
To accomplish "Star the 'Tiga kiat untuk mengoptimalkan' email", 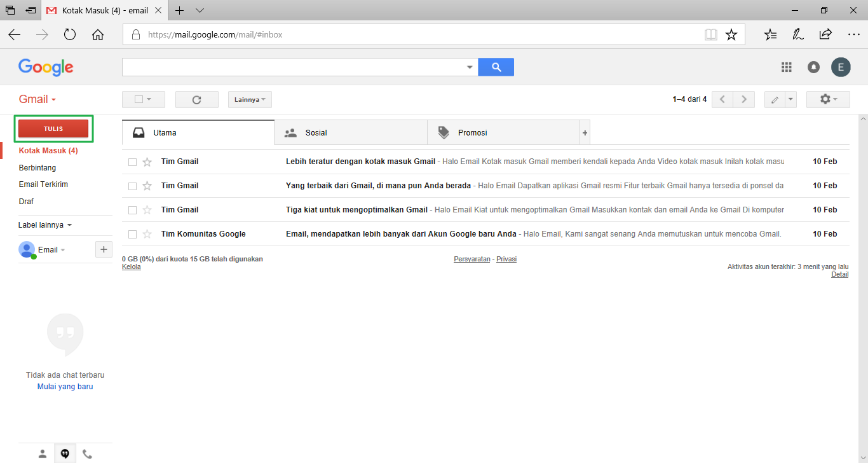I will pyautogui.click(x=147, y=211).
